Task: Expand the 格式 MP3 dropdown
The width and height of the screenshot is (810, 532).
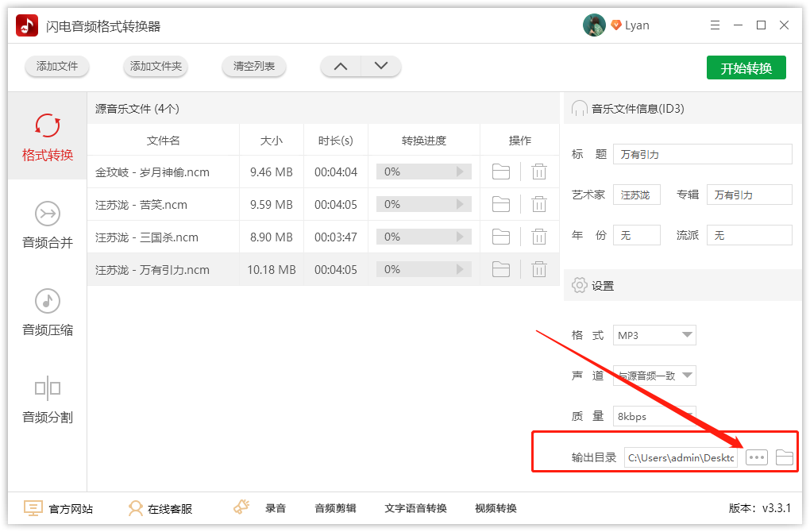Action: [x=687, y=335]
